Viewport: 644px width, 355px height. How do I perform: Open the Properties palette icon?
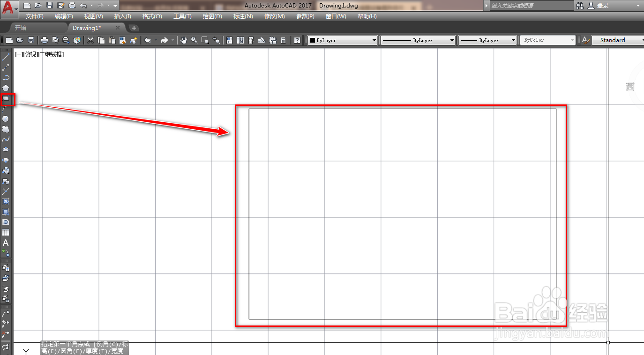pos(230,40)
